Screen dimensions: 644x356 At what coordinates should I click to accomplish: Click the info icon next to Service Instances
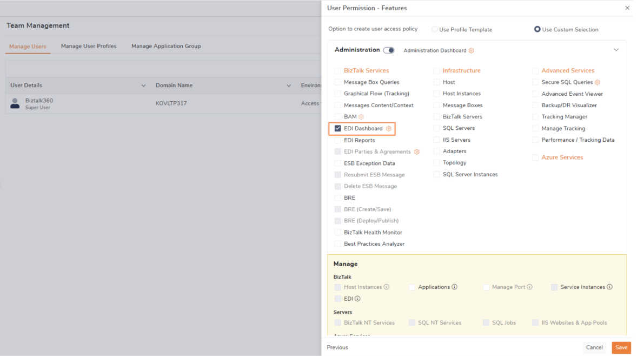click(x=610, y=287)
